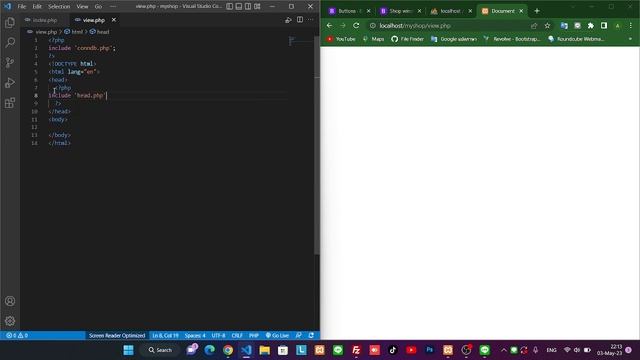Open a new Chrome tab
The image size is (640, 360).
pyautogui.click(x=537, y=11)
